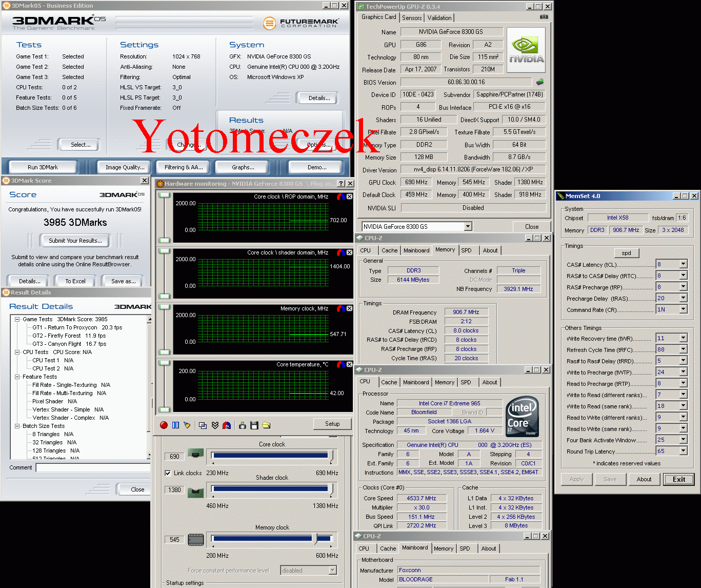Select the Graphics Card tab in GPU-Z

pos(378,17)
